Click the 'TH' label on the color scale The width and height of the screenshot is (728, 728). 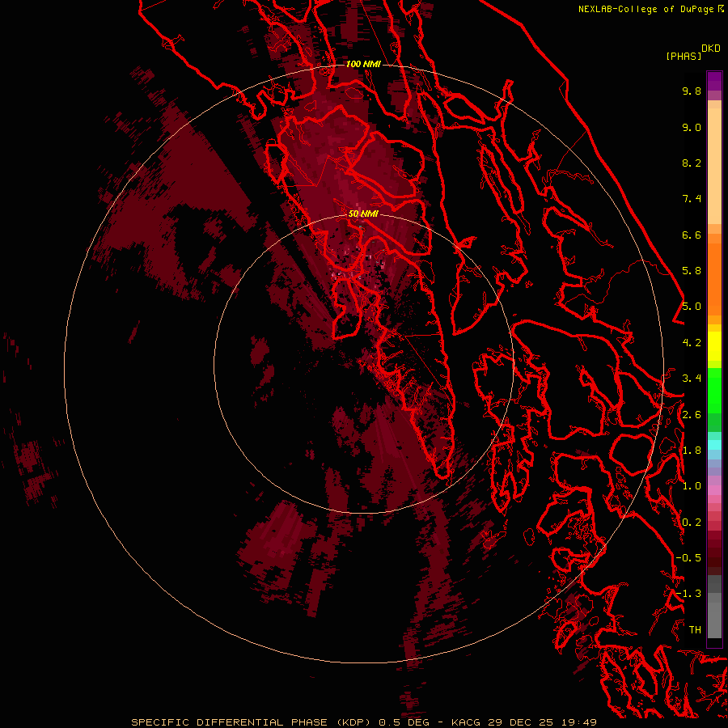point(695,630)
